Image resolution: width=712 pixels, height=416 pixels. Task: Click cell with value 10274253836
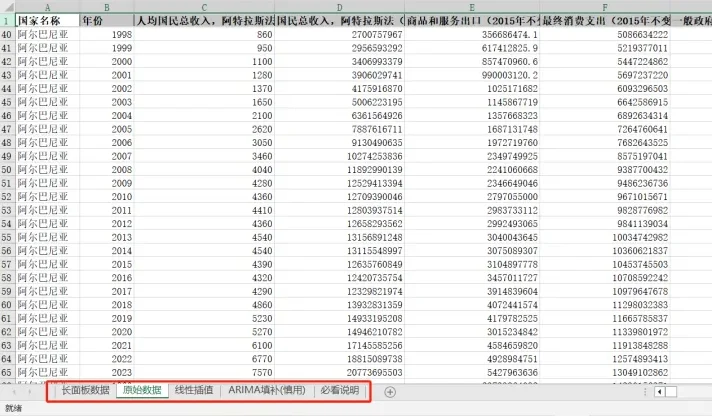tap(339, 156)
